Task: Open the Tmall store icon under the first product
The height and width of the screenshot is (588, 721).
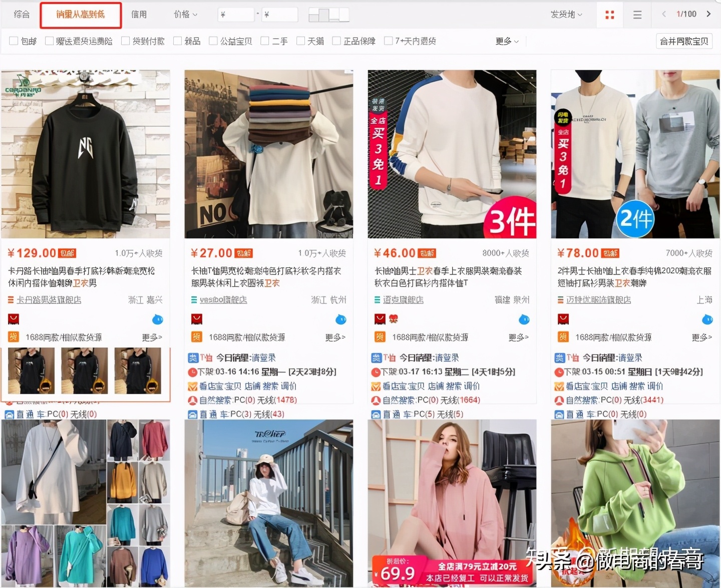Action: (14, 319)
